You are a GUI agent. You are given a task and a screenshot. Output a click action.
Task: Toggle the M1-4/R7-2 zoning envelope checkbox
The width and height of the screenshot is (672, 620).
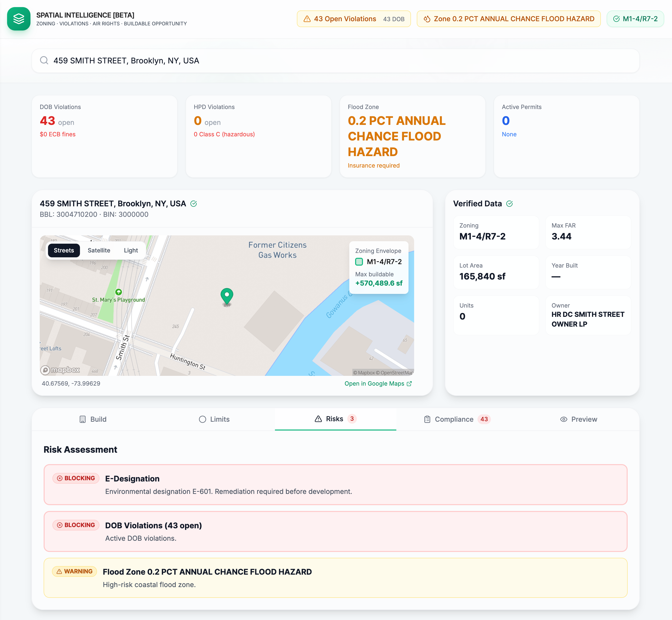coord(359,262)
